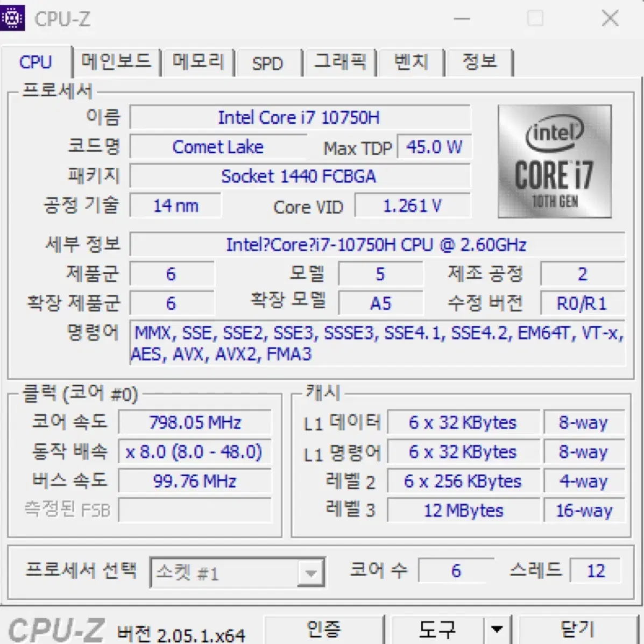Click the bus speed 99.76 MHz
Image resolution: width=644 pixels, height=644 pixels.
click(x=195, y=481)
